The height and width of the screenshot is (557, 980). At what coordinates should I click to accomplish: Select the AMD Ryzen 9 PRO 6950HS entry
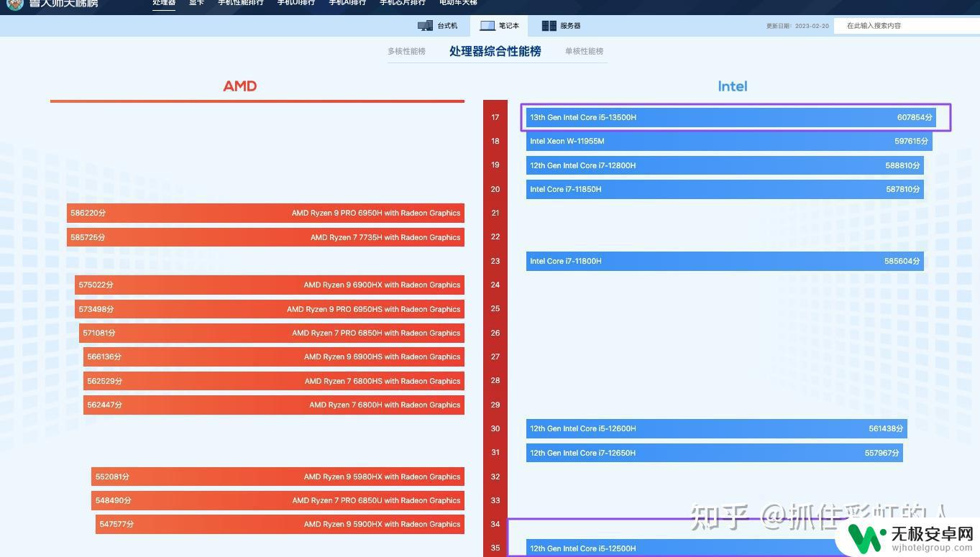coord(270,309)
